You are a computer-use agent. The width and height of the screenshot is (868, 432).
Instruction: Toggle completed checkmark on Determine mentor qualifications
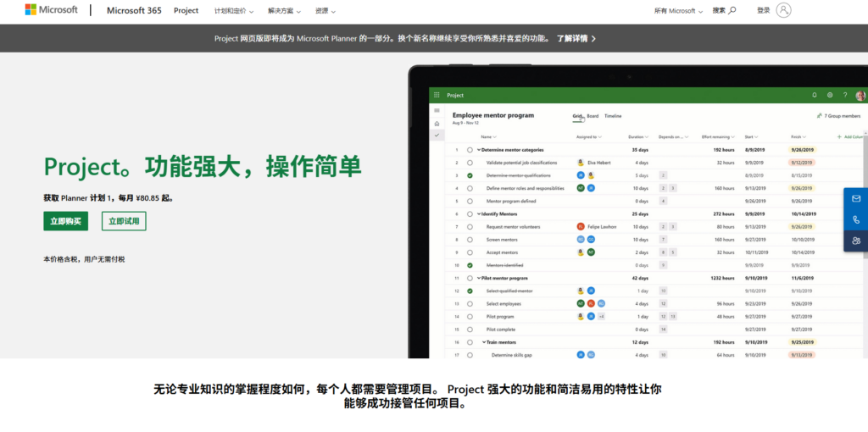pyautogui.click(x=470, y=175)
